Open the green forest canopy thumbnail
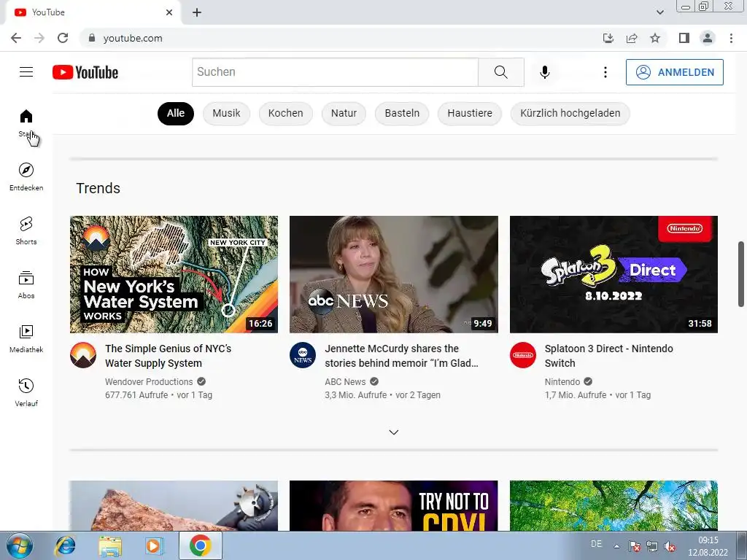Screen dimensions: 747x560 [614, 506]
